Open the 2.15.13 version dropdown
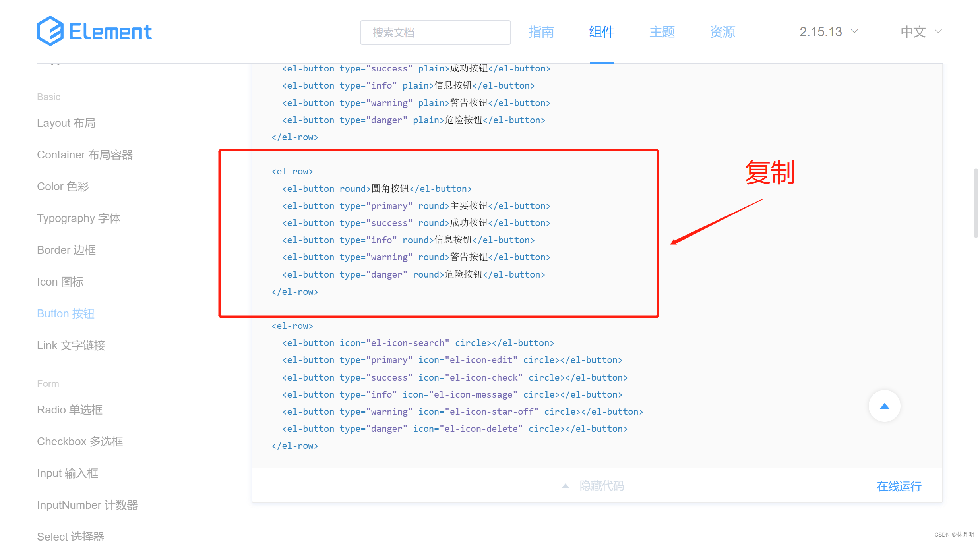 coord(828,32)
